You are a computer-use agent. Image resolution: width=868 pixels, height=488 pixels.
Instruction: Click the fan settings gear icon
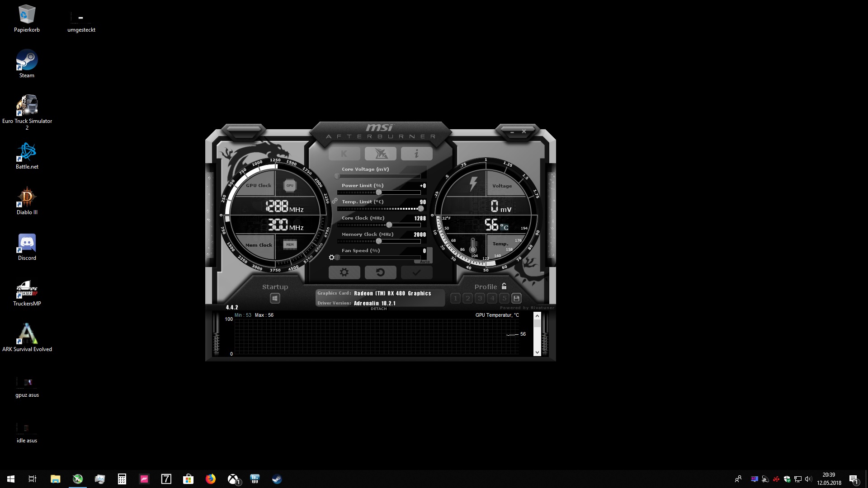[331, 257]
